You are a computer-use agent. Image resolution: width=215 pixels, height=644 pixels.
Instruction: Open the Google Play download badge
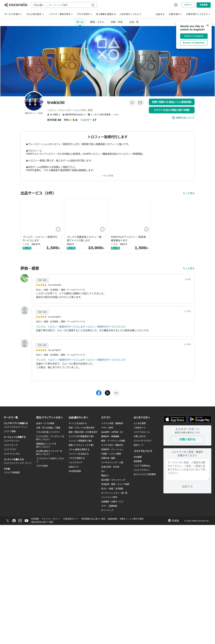coord(200,419)
